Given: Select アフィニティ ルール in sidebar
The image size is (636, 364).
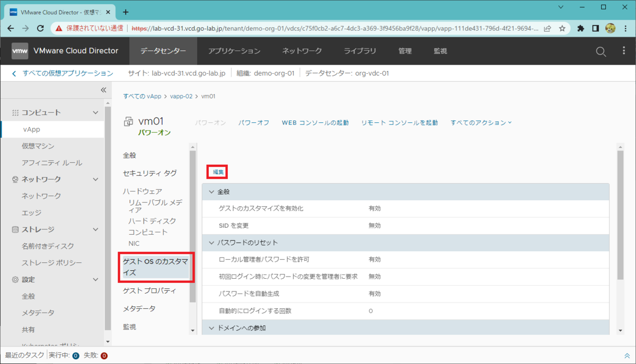Looking at the screenshot, I should click(x=52, y=163).
